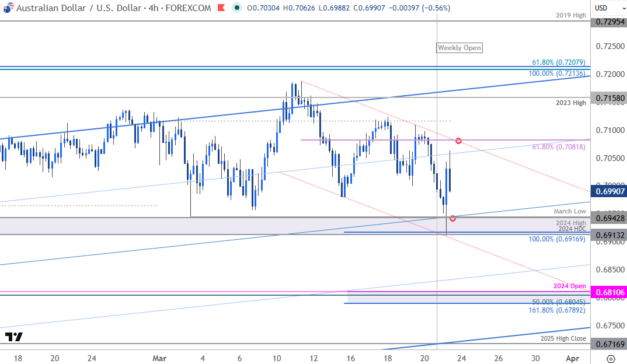Click the current price label 0.69907
Screen dimensions: 627x364
click(x=610, y=191)
